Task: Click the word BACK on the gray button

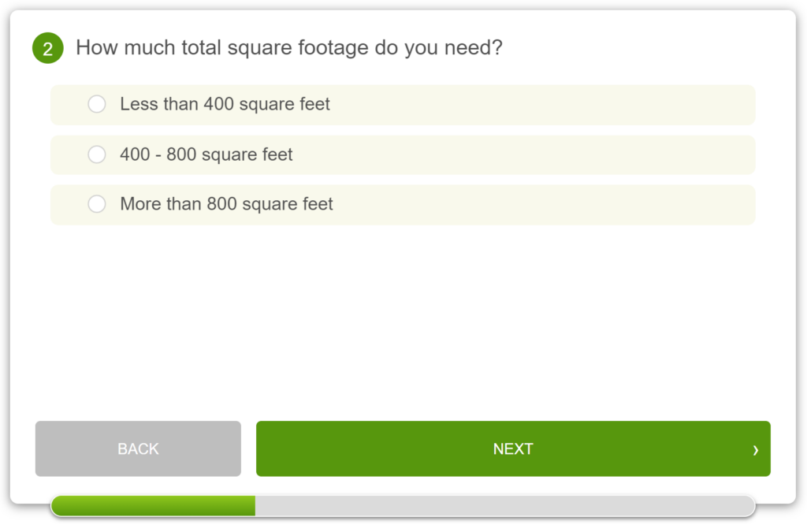Action: tap(138, 449)
